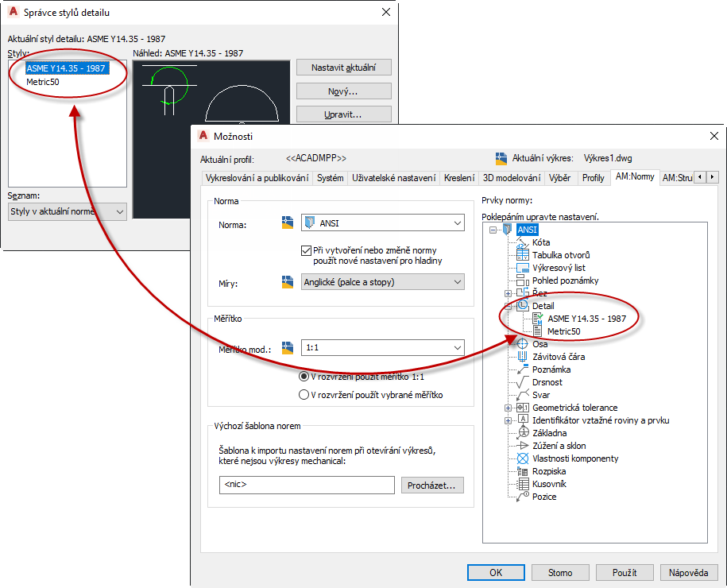Click the detail style preview thumbnail
This screenshot has width=727, height=588.
pos(211,92)
